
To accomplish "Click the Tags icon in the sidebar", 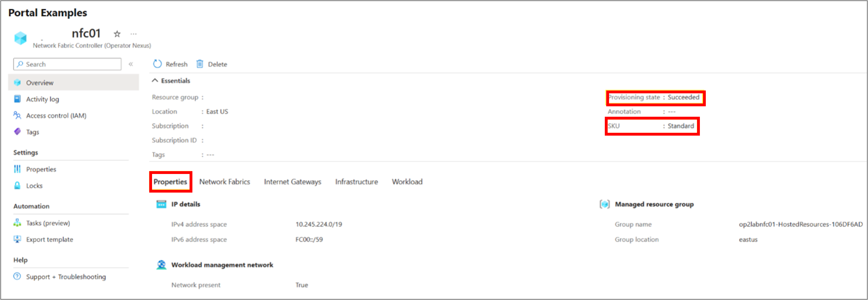I will 17,132.
